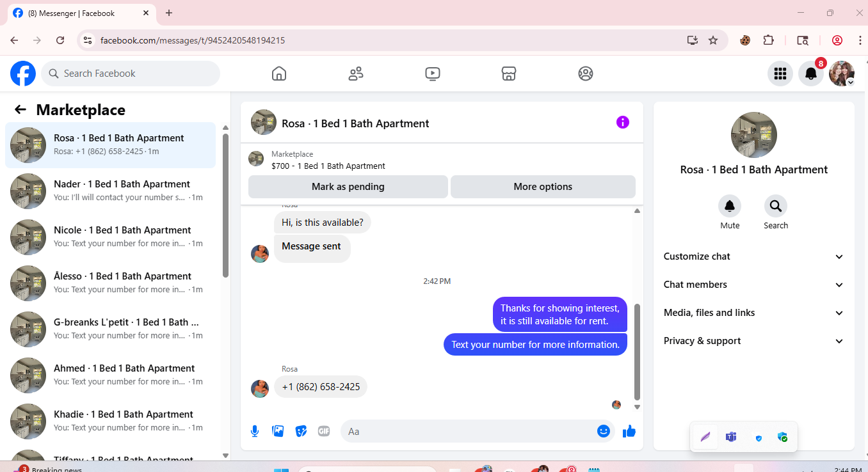The width and height of the screenshot is (868, 472).
Task: Open the Friends icon in top navigation
Action: tap(356, 74)
